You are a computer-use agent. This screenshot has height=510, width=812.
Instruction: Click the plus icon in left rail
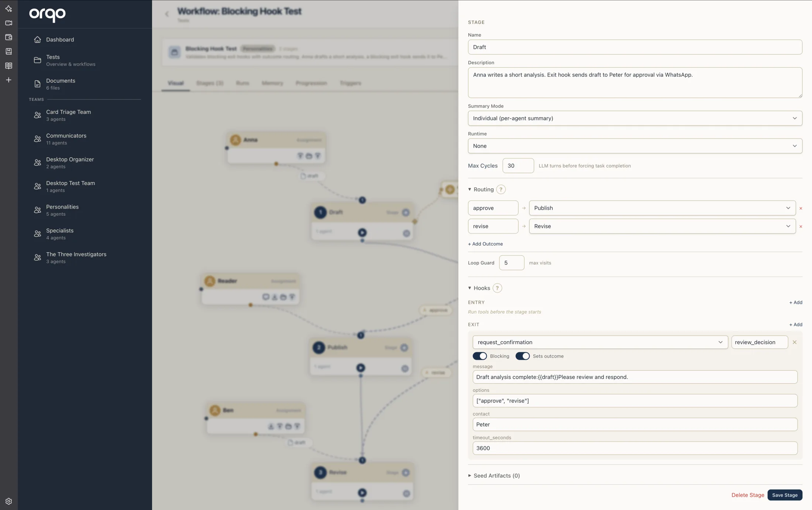8,80
